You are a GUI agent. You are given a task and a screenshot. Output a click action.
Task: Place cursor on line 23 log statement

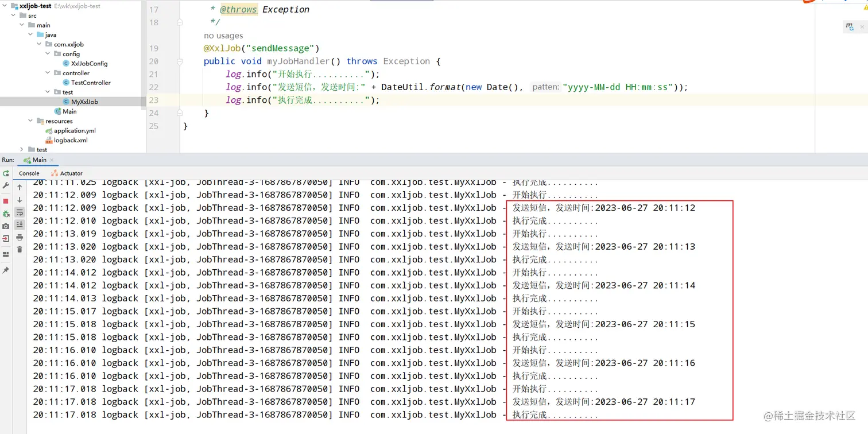[x=303, y=100]
